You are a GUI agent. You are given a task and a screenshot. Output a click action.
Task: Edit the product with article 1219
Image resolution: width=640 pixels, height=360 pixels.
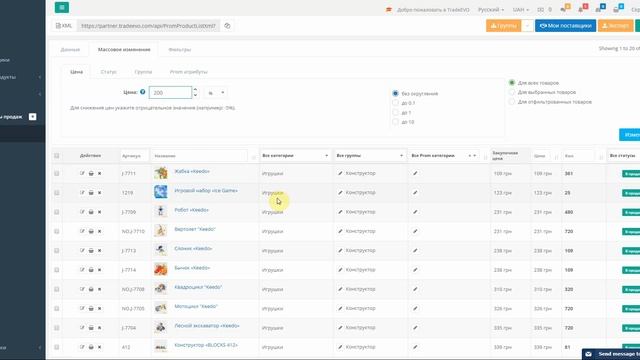[82, 193]
